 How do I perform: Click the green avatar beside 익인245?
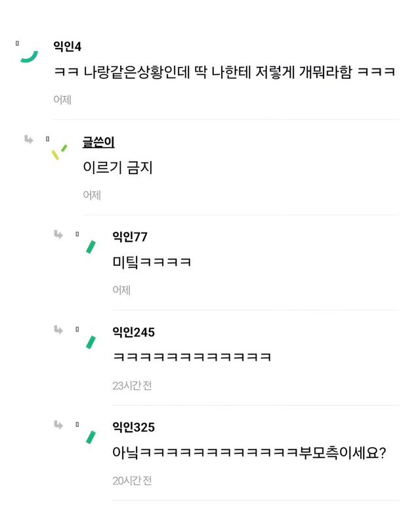pos(91,342)
